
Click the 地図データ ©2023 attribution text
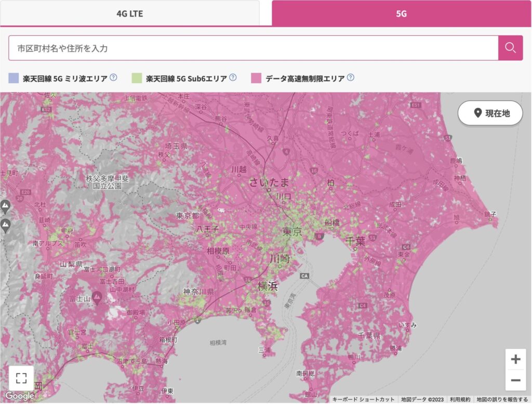(x=422, y=400)
